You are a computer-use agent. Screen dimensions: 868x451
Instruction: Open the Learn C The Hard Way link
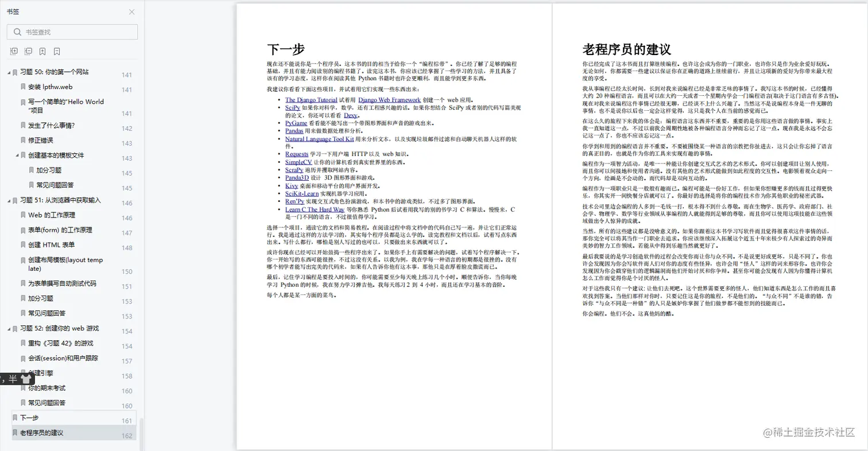point(315,209)
